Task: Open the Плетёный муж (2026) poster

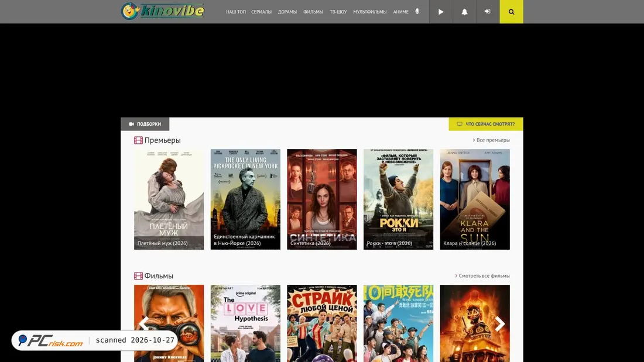Action: 169,199
